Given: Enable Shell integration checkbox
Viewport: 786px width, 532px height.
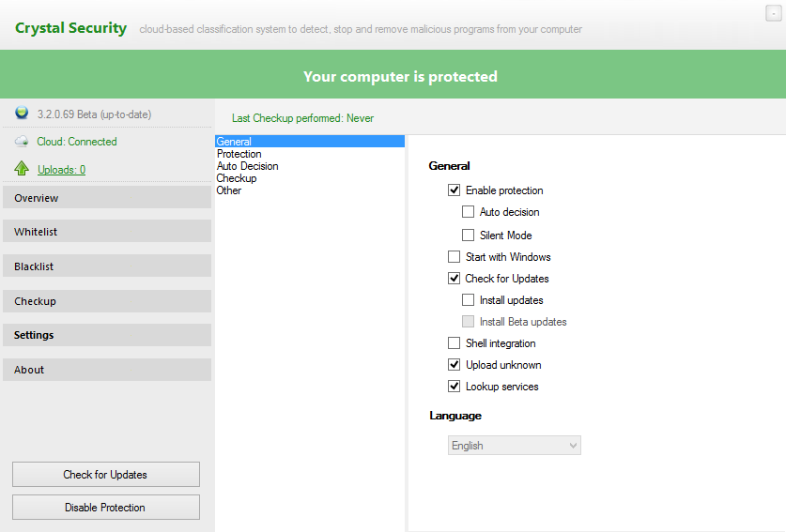Looking at the screenshot, I should (x=455, y=343).
